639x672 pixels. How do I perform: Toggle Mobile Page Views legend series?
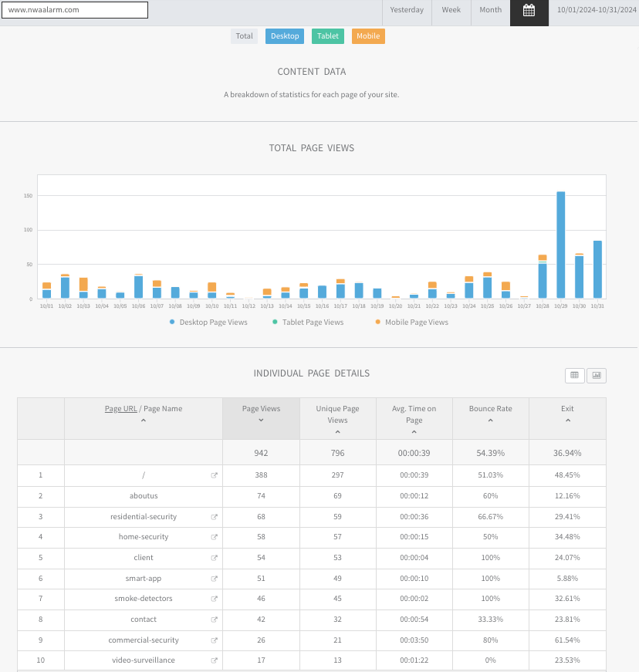(412, 322)
